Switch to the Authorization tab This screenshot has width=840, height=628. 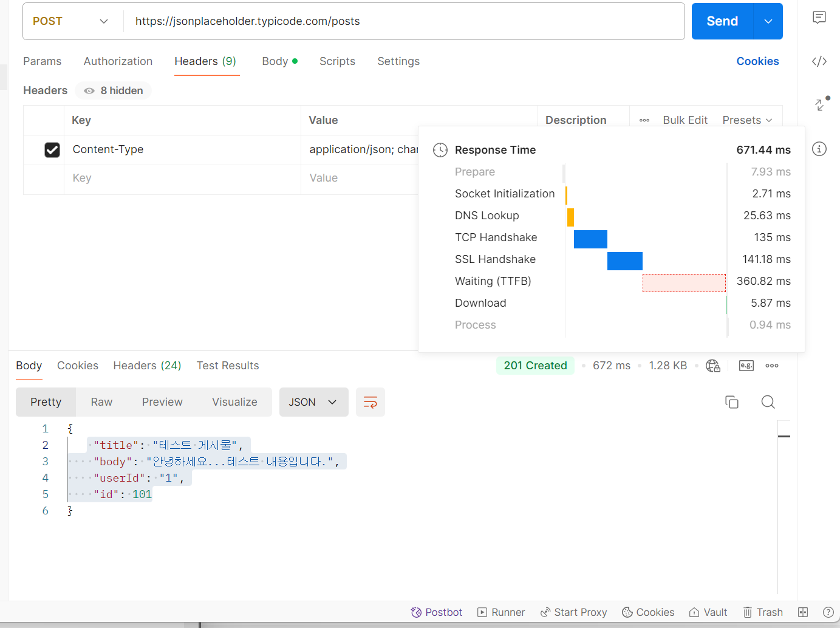pyautogui.click(x=118, y=61)
